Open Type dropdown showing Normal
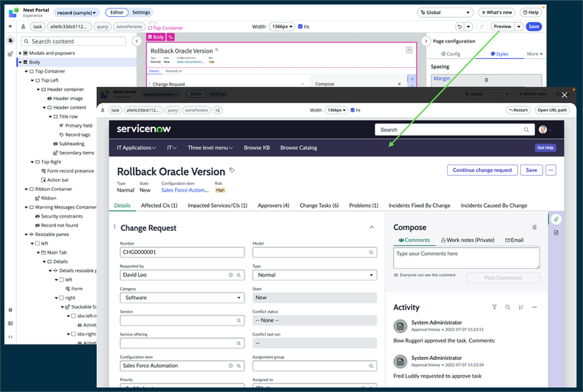Viewport: 583px width, 392px height. [x=315, y=275]
